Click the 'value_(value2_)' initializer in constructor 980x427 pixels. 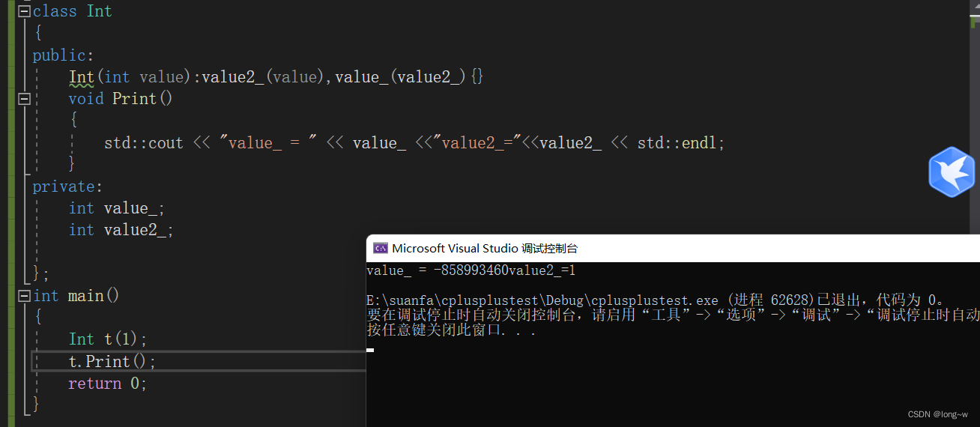click(401, 77)
